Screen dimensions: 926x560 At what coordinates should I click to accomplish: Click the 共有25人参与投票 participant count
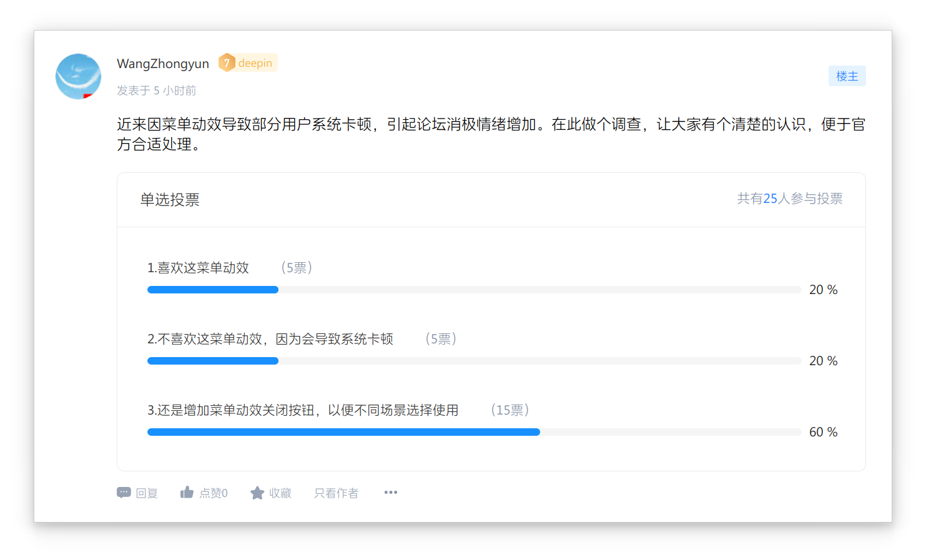point(789,199)
